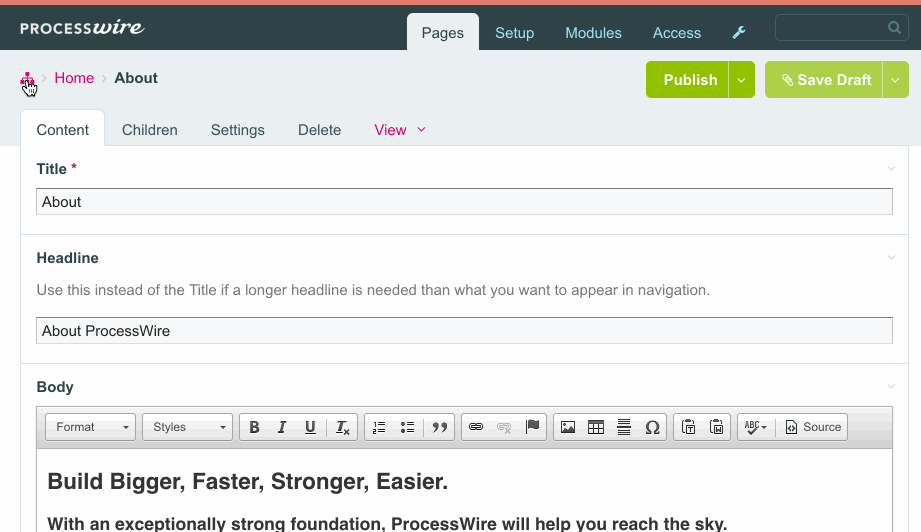Open the Publish button dropdown arrow
Image resolution: width=921 pixels, height=532 pixels.
(x=742, y=80)
